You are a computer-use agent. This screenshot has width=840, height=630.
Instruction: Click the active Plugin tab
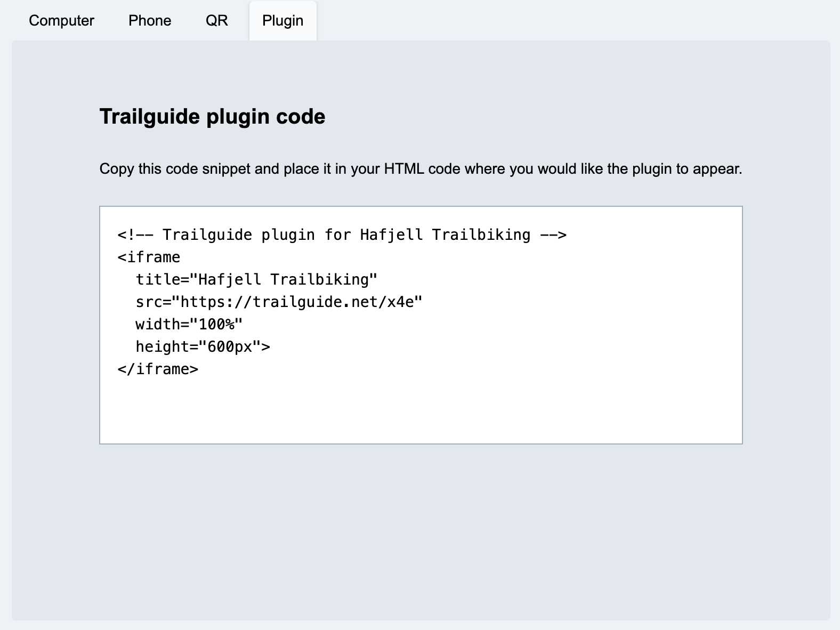(x=283, y=21)
